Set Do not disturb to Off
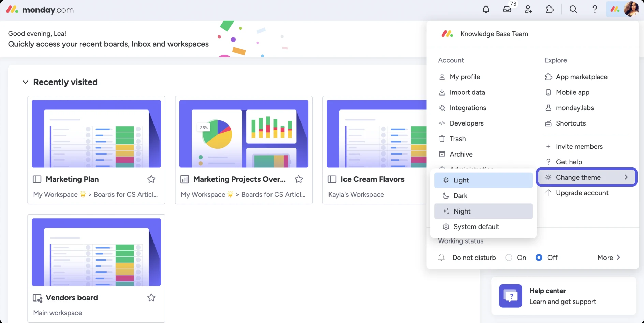Screen dimensions: 644x323 539,258
